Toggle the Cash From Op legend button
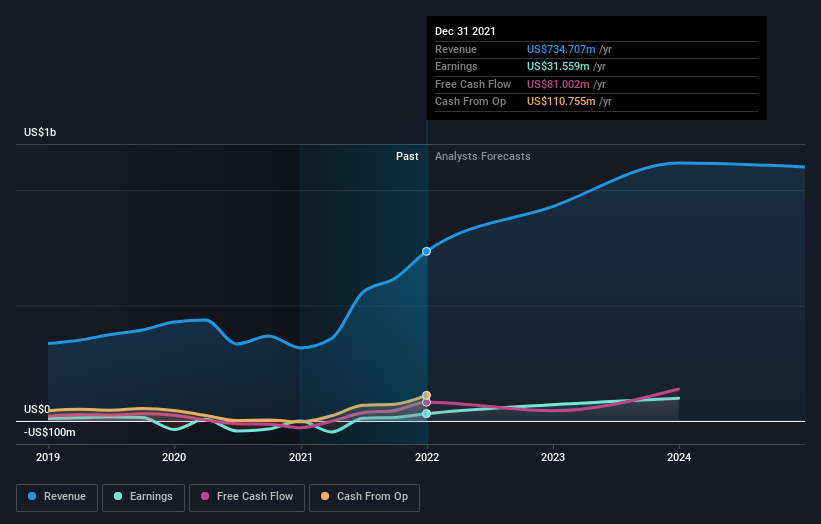The height and width of the screenshot is (524, 821). (x=364, y=497)
